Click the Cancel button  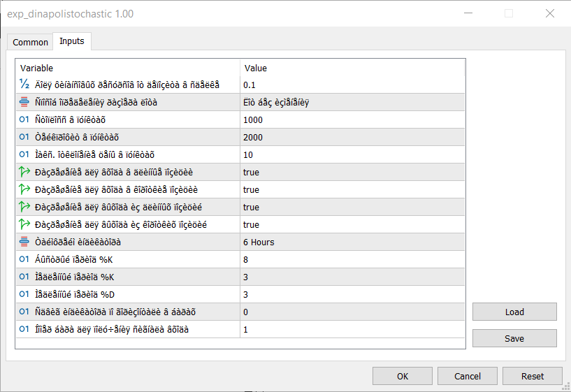[468, 376]
